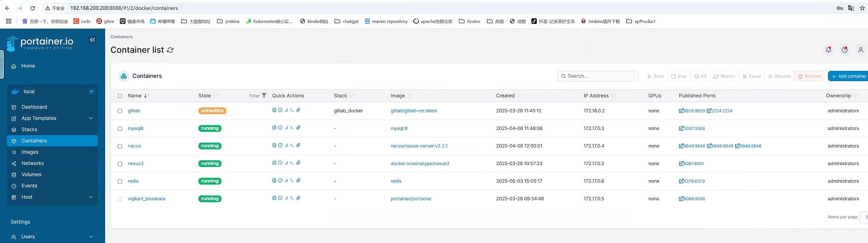Open the notifications bell
The width and height of the screenshot is (868, 243).
829,50
